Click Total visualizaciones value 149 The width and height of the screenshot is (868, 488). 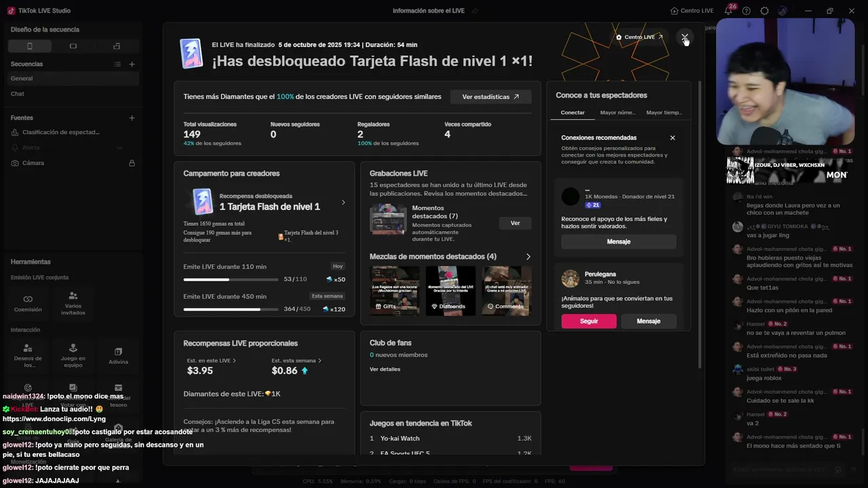tap(192, 134)
